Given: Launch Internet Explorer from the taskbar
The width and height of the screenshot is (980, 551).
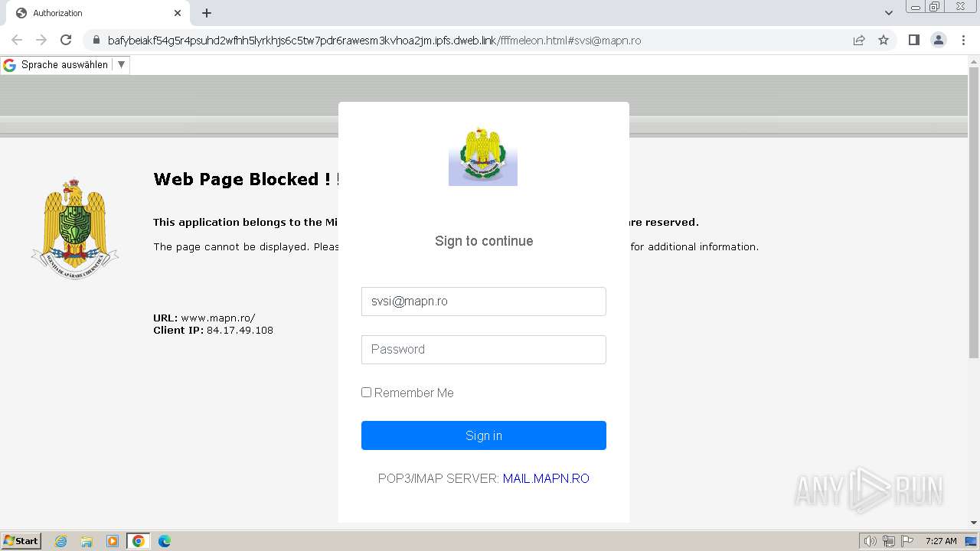Looking at the screenshot, I should point(60,541).
